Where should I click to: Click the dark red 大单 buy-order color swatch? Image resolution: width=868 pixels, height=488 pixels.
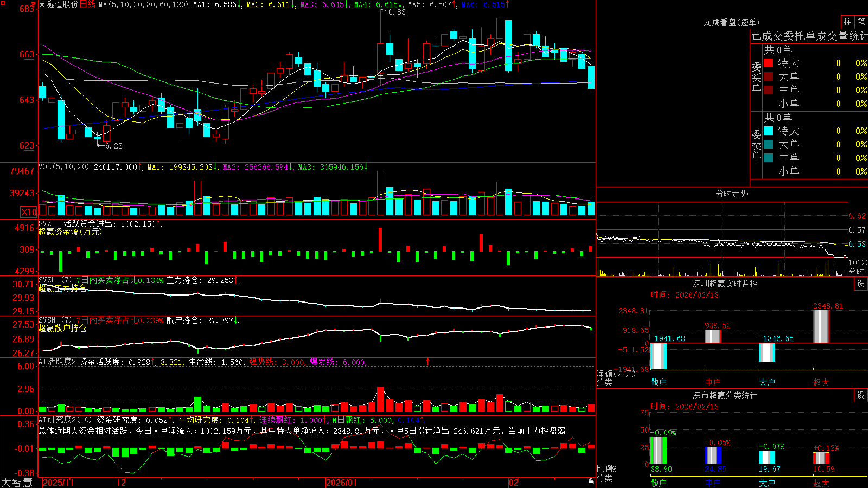pos(768,76)
